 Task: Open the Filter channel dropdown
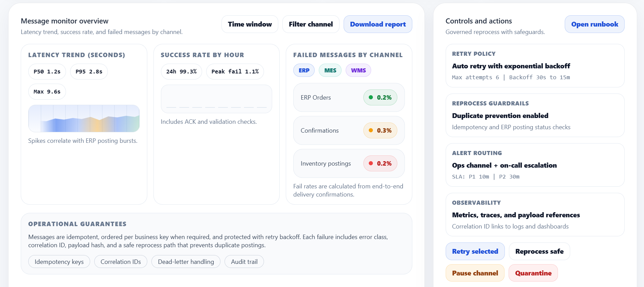coord(311,24)
